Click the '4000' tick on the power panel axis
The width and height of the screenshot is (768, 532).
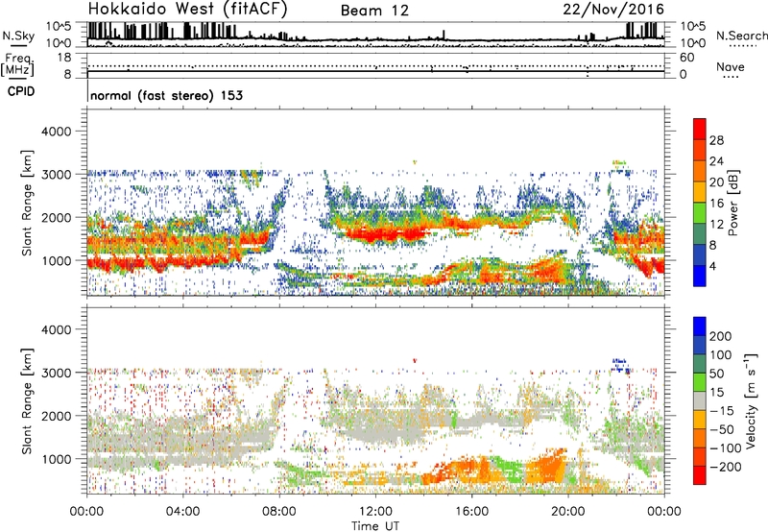point(57,132)
